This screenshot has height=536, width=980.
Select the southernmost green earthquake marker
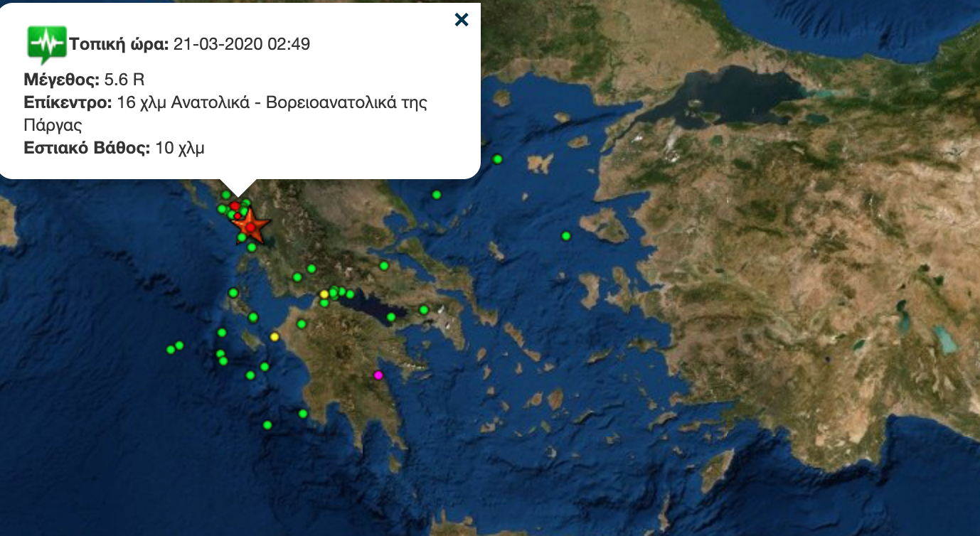click(x=267, y=425)
